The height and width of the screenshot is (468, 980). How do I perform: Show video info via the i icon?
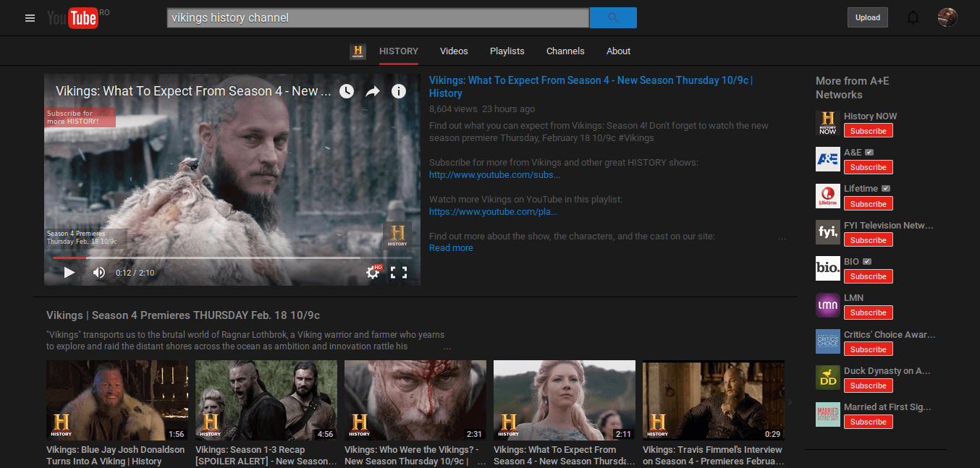398,91
